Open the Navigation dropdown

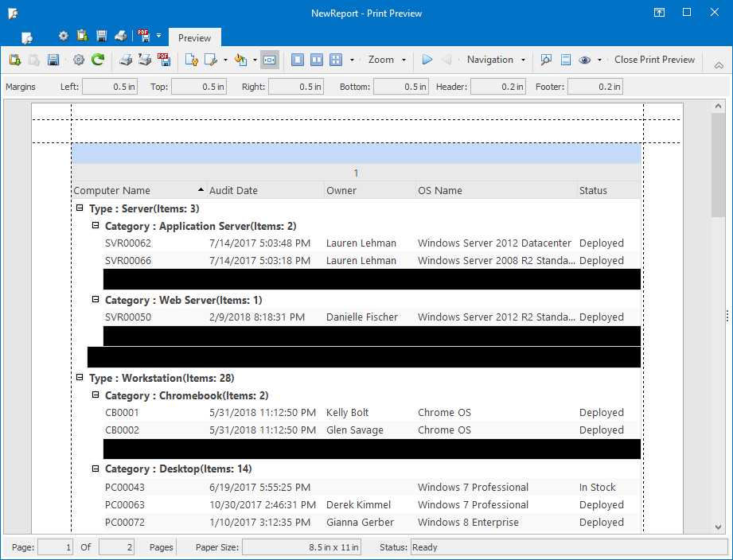click(522, 60)
